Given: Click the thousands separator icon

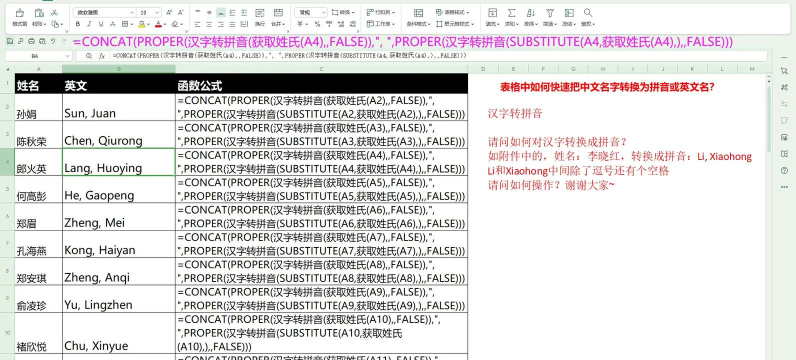Looking at the screenshot, I should 329,24.
